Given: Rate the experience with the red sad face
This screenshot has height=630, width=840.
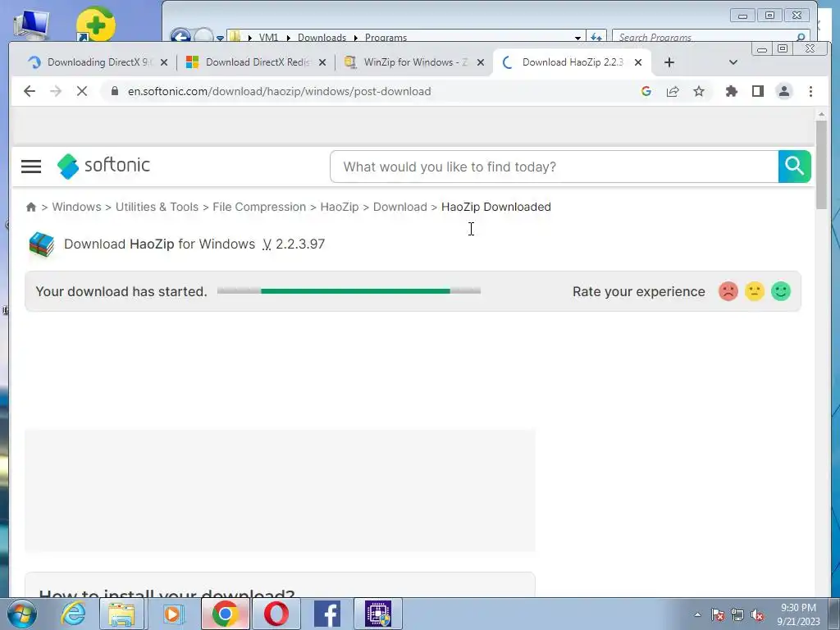Looking at the screenshot, I should coord(728,291).
